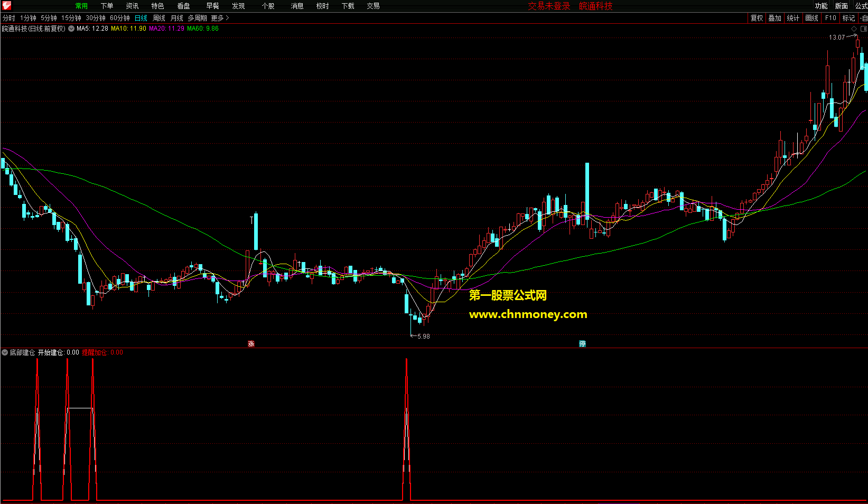Switch to 5分钟 period

49,18
